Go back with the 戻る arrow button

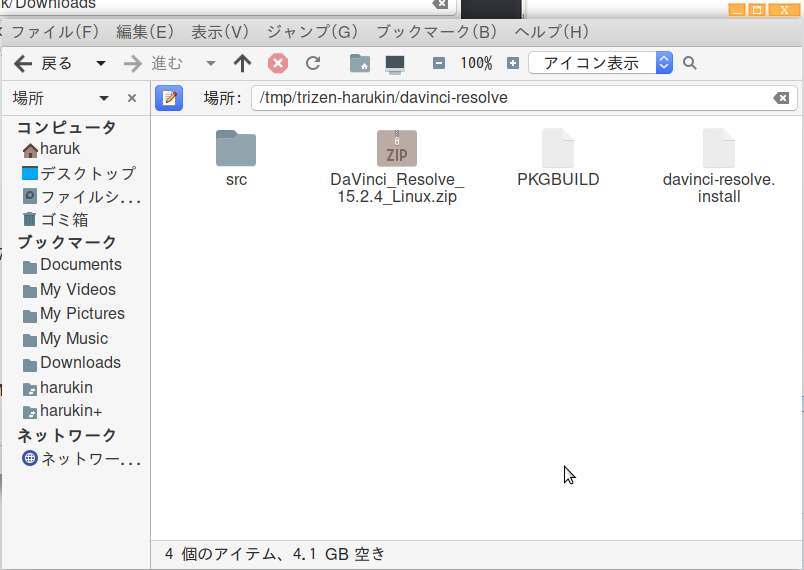(x=43, y=64)
